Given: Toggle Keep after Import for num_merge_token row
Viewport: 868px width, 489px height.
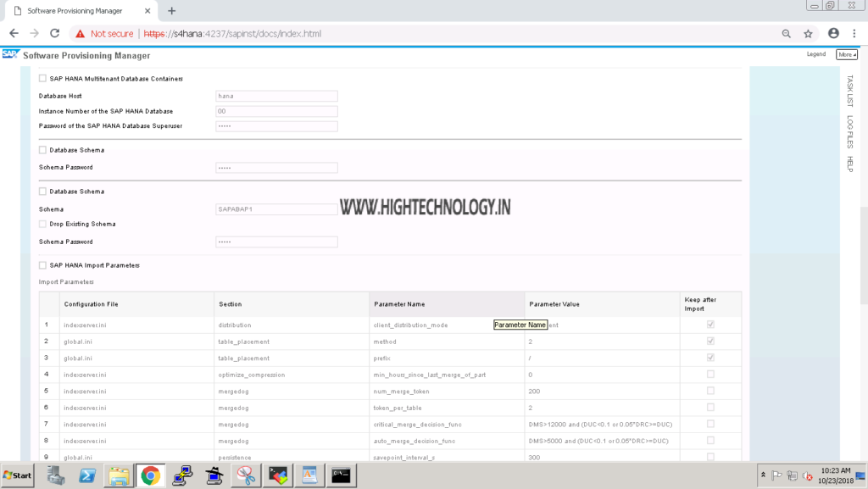Looking at the screenshot, I should 710,391.
